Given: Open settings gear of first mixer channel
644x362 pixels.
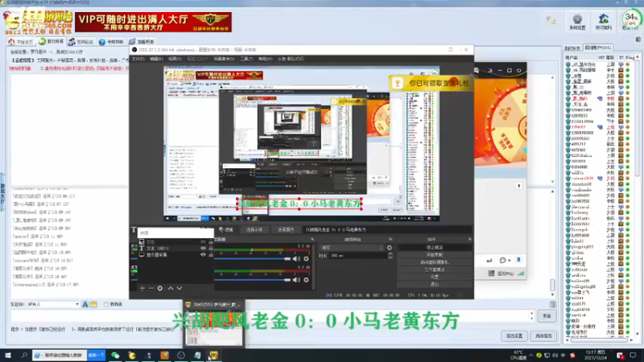Looking at the screenshot, I should [306, 259].
